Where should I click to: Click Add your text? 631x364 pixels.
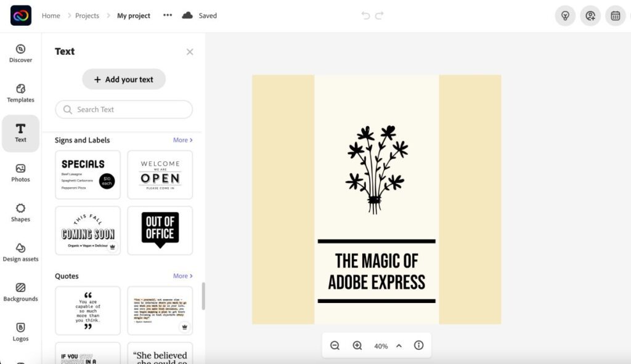point(123,79)
